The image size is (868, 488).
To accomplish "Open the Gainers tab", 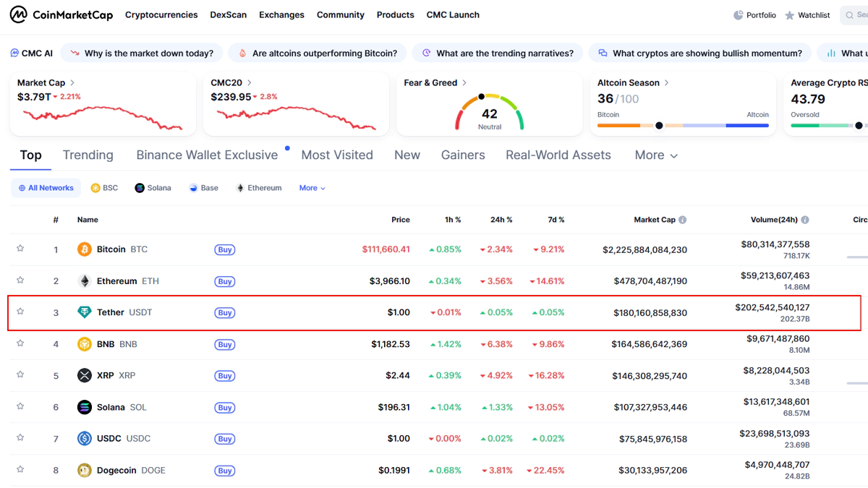I will pos(463,155).
